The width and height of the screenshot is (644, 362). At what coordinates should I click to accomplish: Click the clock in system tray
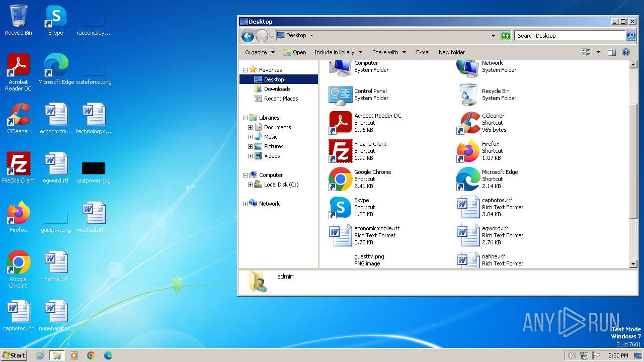[618, 355]
